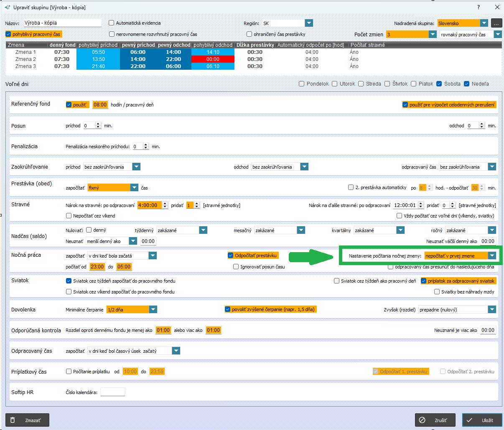Tick the Pondelok free day checkbox

[x=301, y=84]
